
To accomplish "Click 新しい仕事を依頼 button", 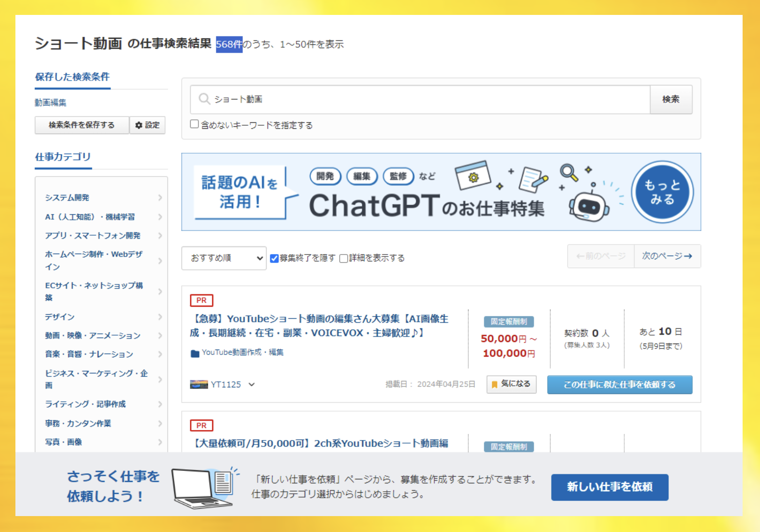I will point(610,487).
